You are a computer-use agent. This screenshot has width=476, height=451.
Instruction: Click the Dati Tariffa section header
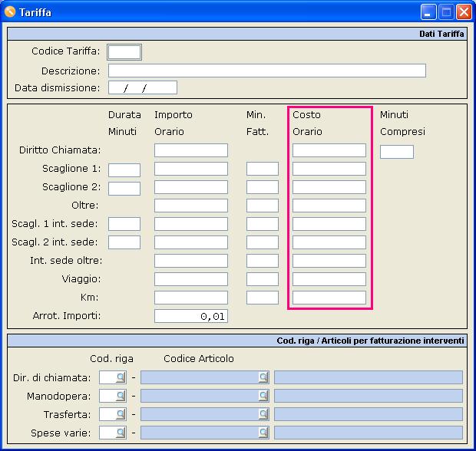pyautogui.click(x=237, y=34)
